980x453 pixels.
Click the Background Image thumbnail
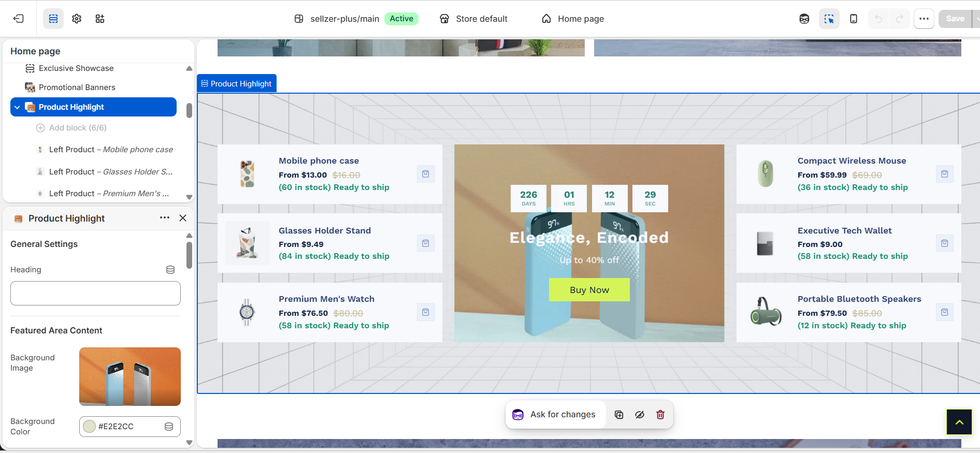coord(130,376)
